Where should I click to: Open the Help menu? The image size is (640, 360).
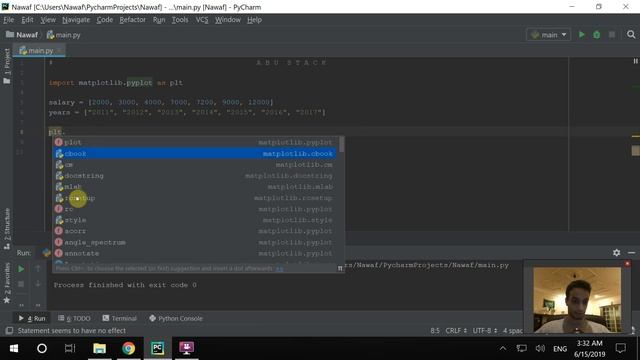[254, 20]
